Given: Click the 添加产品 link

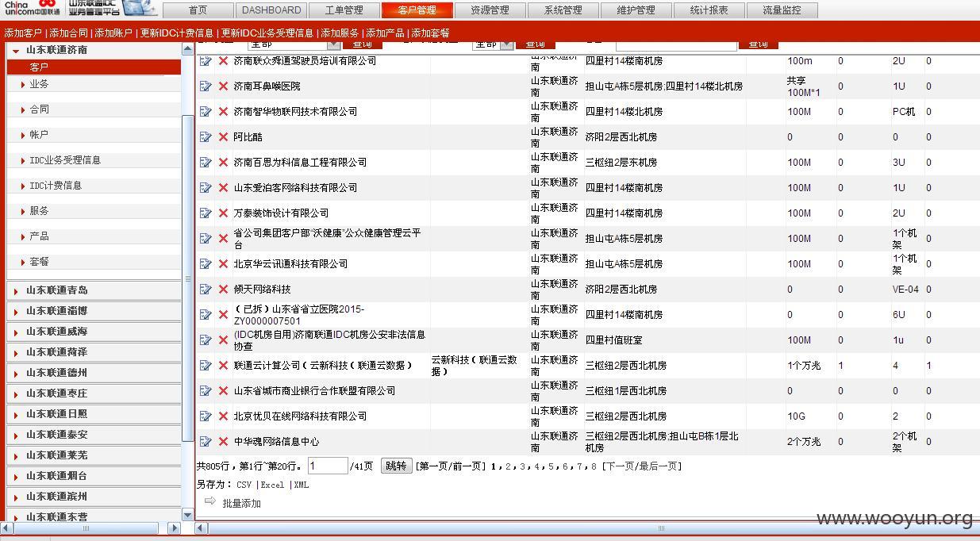Looking at the screenshot, I should tap(385, 33).
